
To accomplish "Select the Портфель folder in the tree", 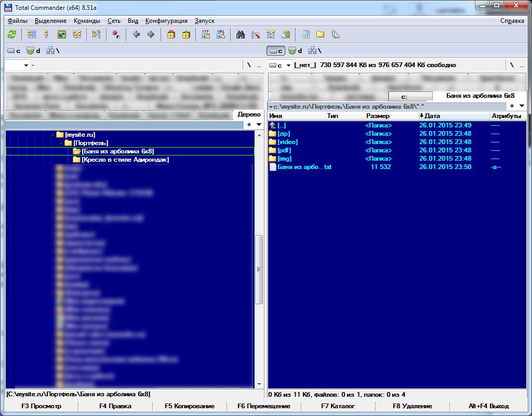I will coord(87,143).
